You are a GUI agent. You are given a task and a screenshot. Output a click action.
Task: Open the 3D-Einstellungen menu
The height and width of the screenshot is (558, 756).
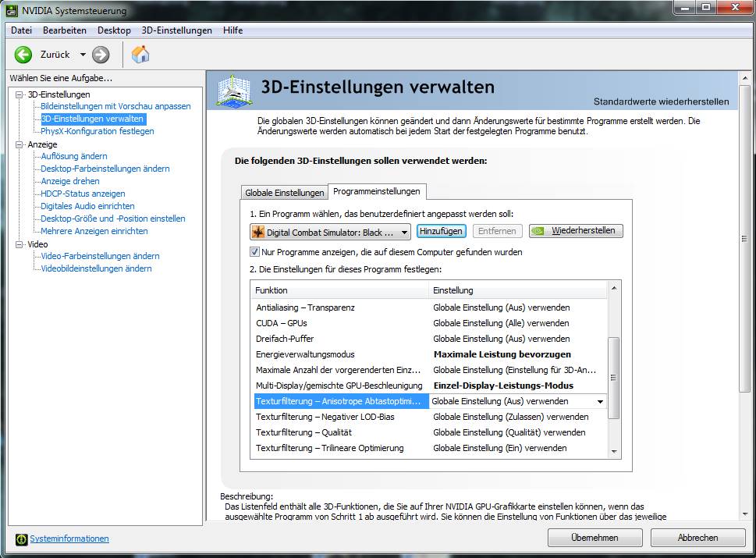tap(176, 30)
